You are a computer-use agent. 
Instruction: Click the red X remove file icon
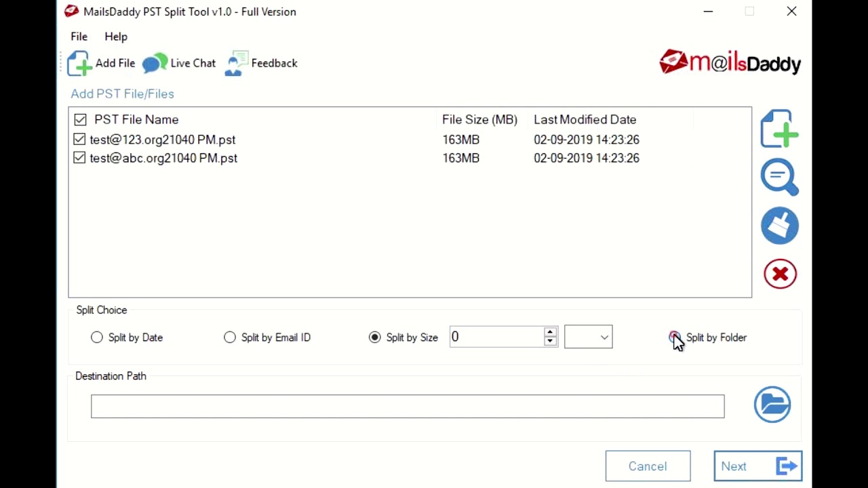pyautogui.click(x=780, y=274)
